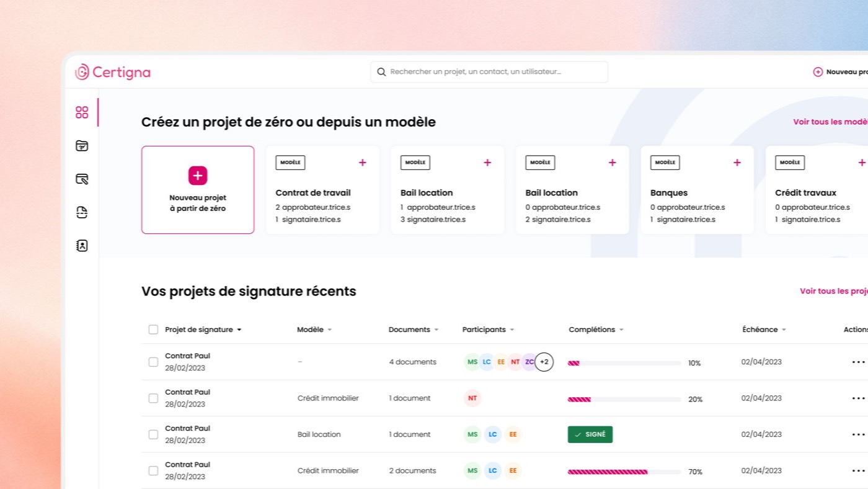Add Bail location model with 3 signataires
Screen dimensions: 868x489
point(487,163)
